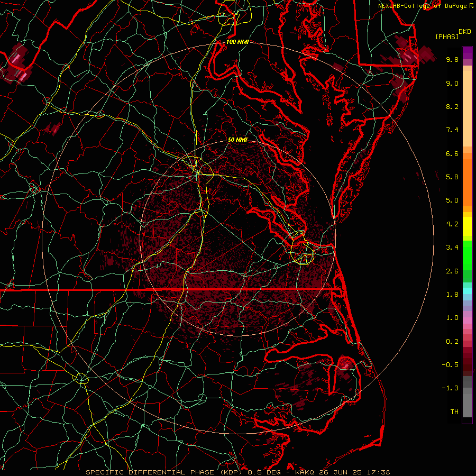Screen dimensions: 476x476
Task: Click the purple top color bar segment
Action: [x=467, y=53]
